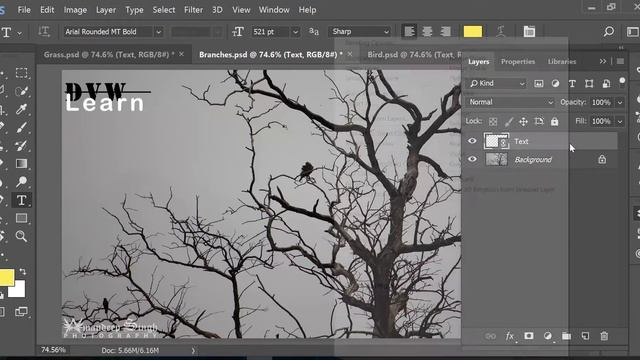Toggle lock position
The image size is (640, 360).
click(x=523, y=121)
